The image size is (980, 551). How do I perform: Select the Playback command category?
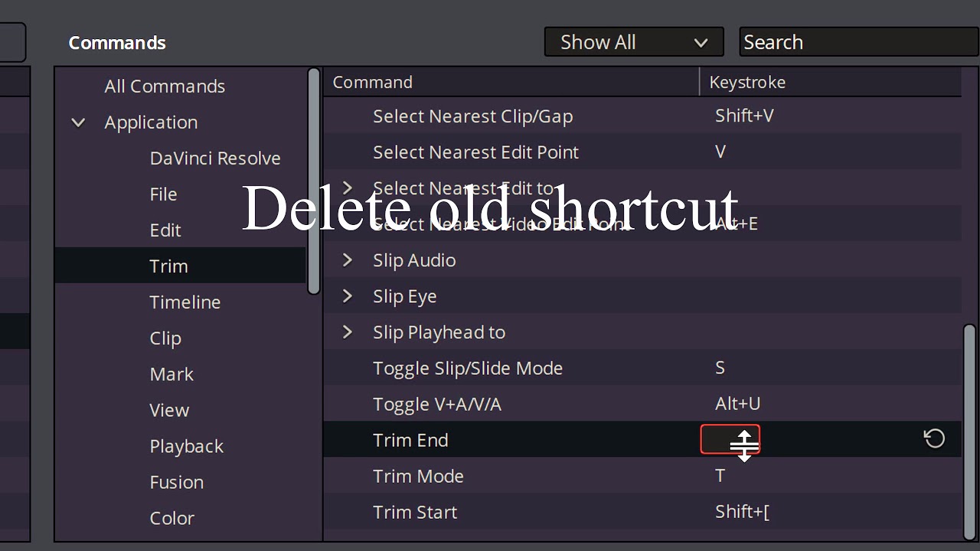186,446
